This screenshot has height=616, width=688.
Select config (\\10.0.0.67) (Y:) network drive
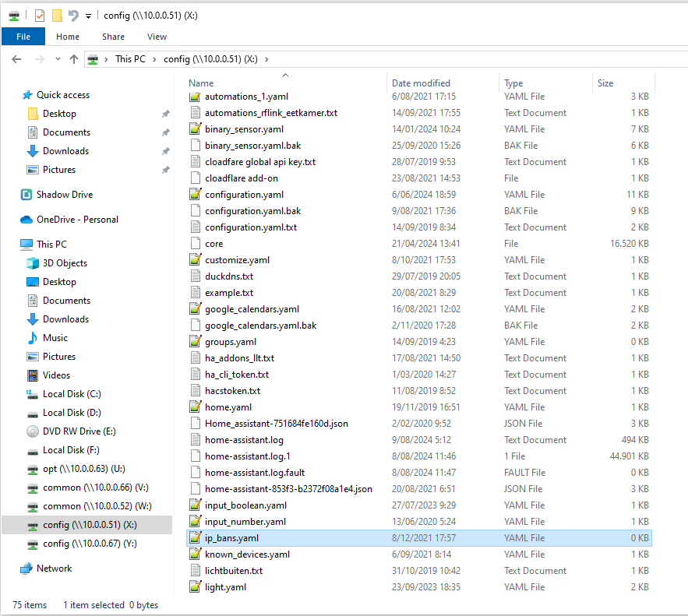tap(90, 544)
